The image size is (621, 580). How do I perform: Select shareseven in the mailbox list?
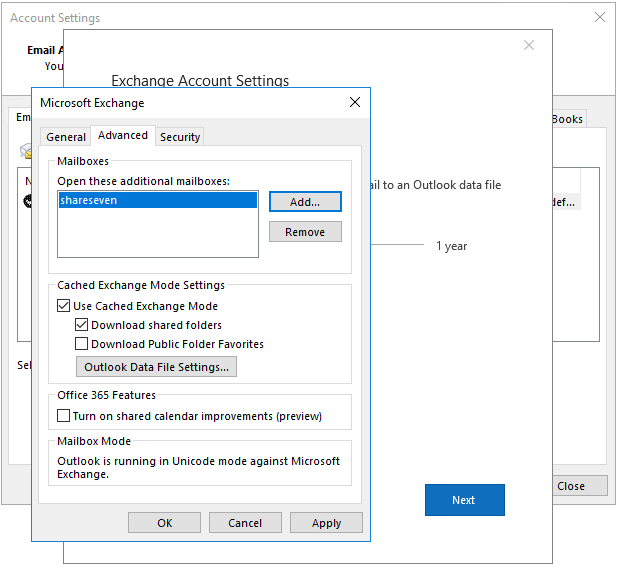point(158,200)
